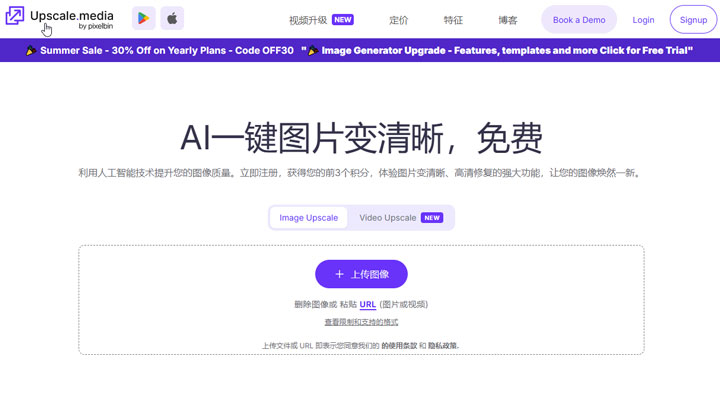The width and height of the screenshot is (720, 402).
Task: Go to the 博客 blog page
Action: [508, 20]
